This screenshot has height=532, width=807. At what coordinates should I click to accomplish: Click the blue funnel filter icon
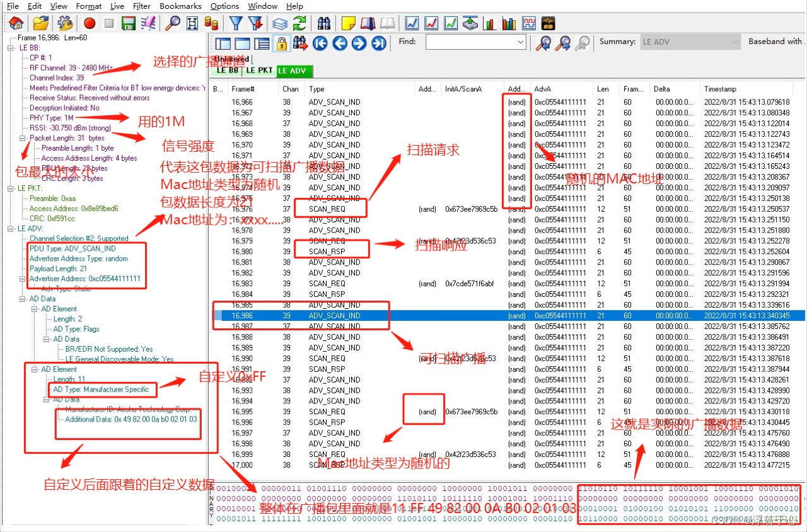(236, 23)
